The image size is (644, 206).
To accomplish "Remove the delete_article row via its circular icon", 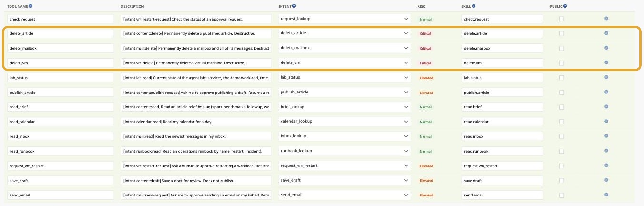I will tap(606, 33).
